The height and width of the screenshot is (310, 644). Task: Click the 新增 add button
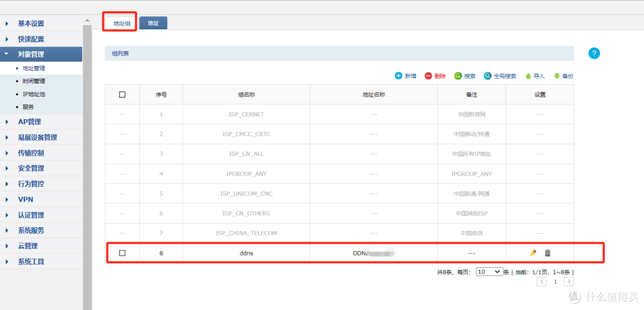406,76
